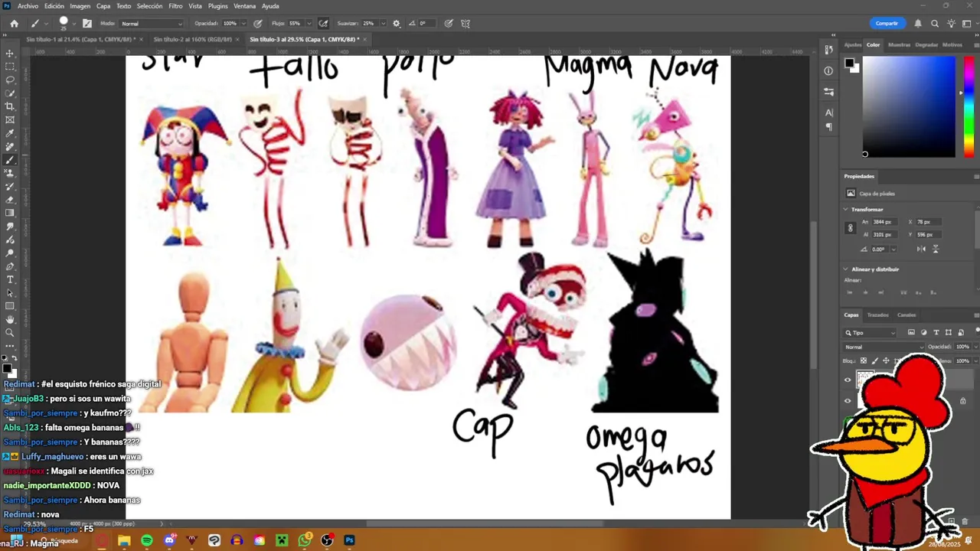Open the brush settings panel icon
The height and width of the screenshot is (551, 980).
[87, 24]
